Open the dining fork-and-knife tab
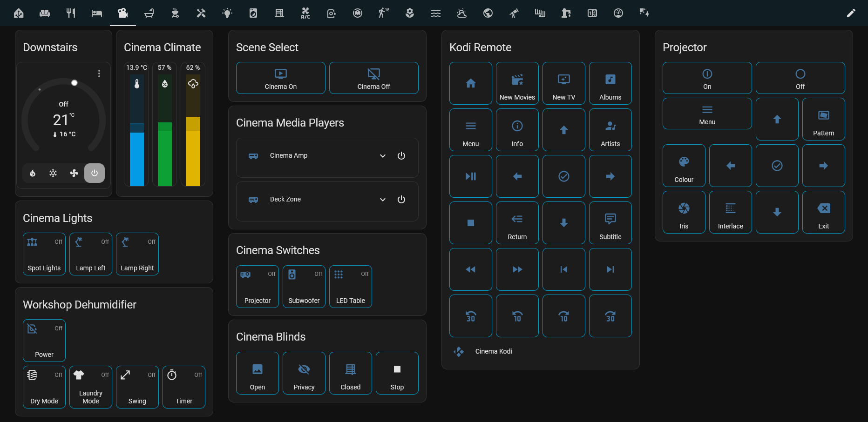 coord(71,13)
